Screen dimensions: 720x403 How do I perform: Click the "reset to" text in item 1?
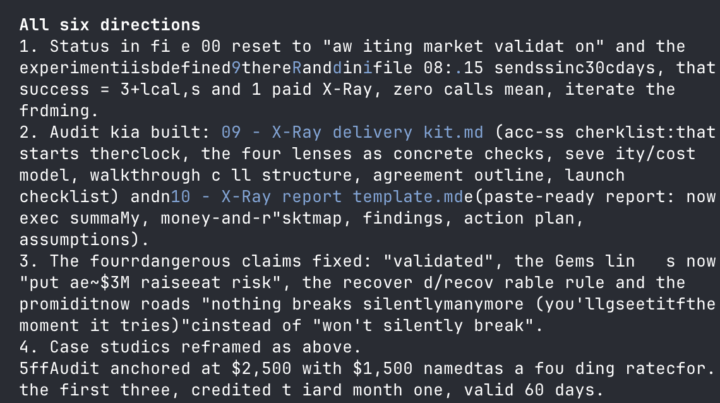coord(271,46)
